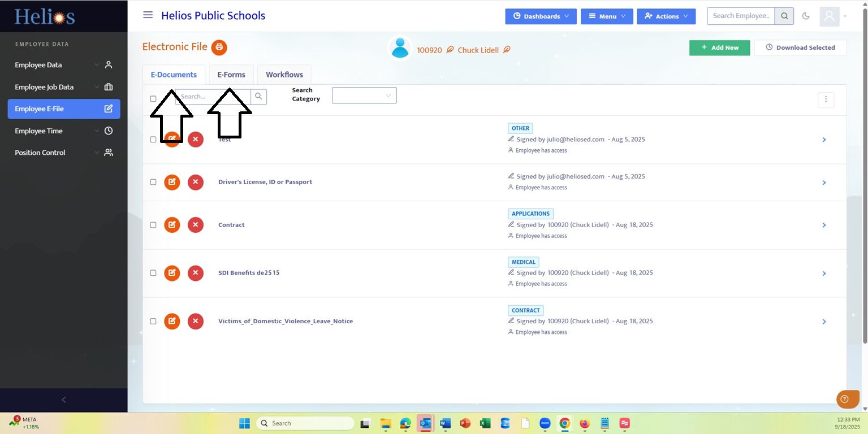
Task: Click the green Add New button
Action: click(x=720, y=48)
